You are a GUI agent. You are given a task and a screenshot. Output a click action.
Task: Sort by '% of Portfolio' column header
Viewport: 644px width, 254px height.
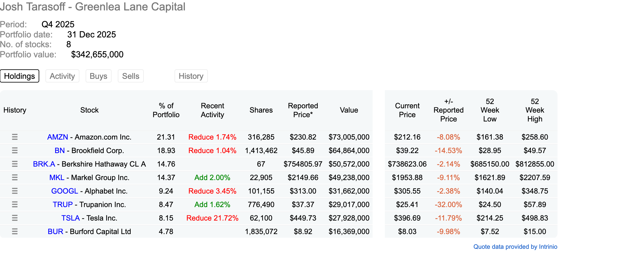166,110
